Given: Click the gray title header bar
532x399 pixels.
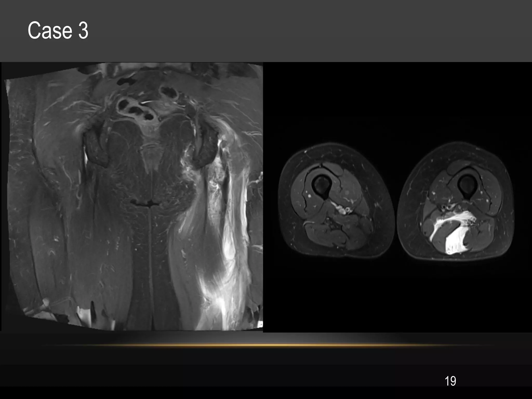Looking at the screenshot, I should 286,31.
